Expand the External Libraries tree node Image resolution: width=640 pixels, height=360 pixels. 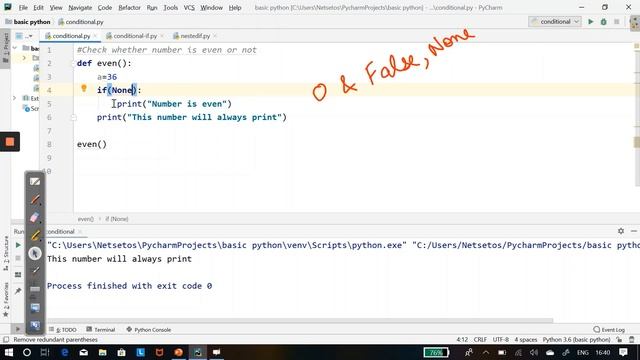(15, 98)
